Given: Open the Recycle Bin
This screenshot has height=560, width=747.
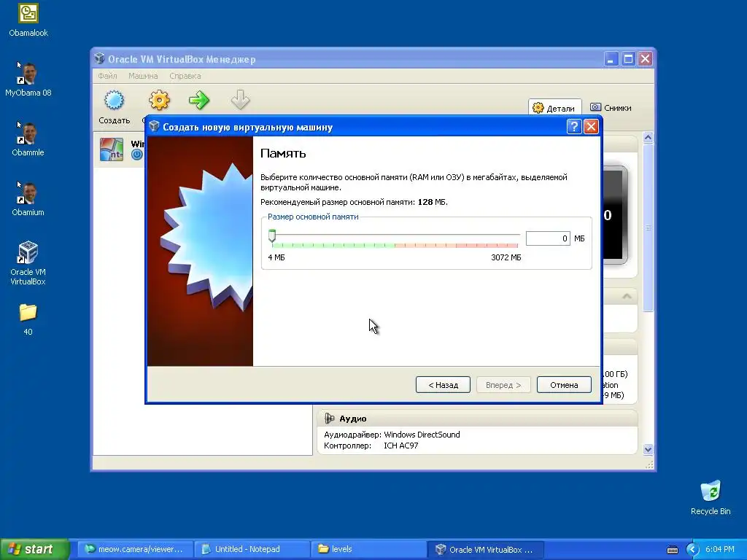Looking at the screenshot, I should pyautogui.click(x=711, y=497).
